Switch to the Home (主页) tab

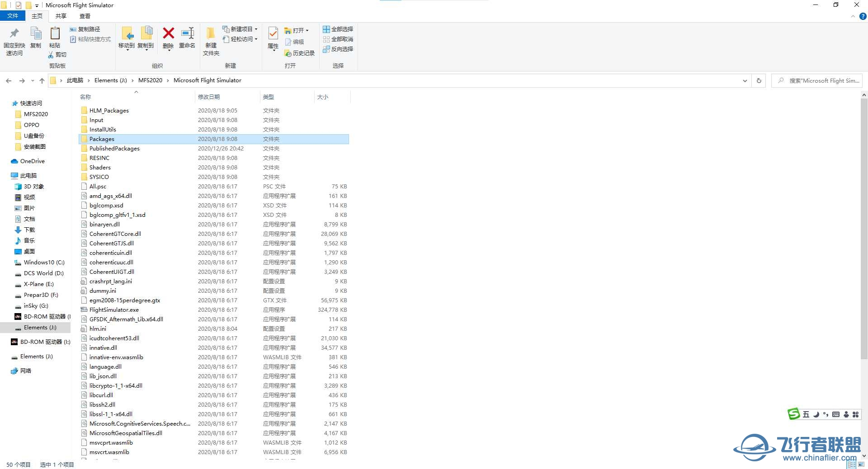[x=37, y=16]
